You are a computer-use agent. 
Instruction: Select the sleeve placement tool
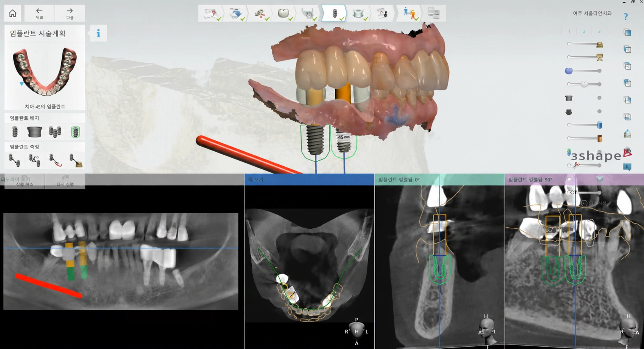coord(34,132)
